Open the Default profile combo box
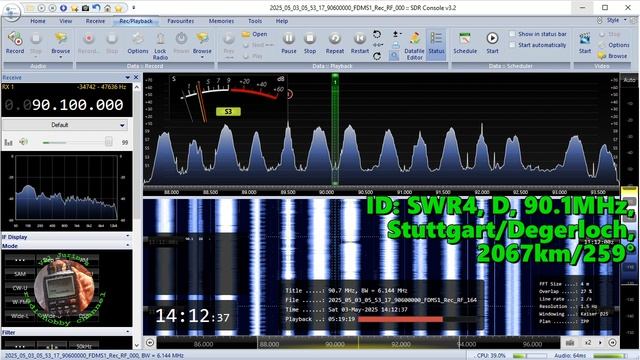Image resolution: width=640 pixels, height=360 pixels. (x=65, y=125)
